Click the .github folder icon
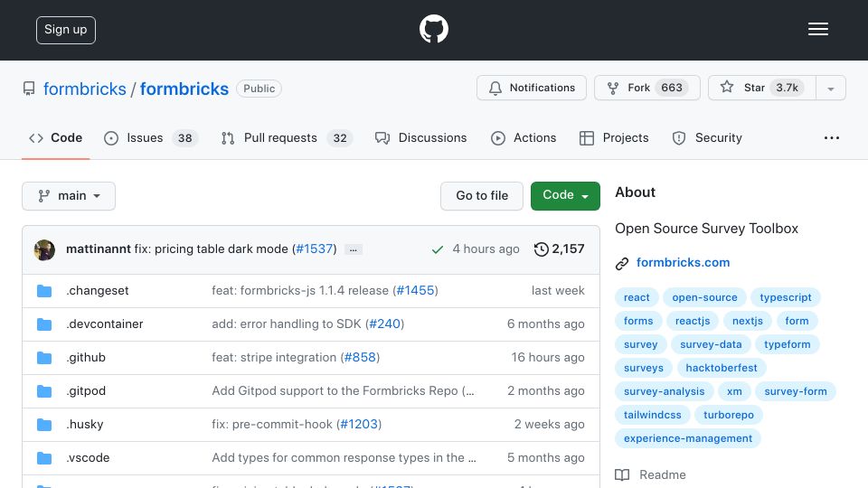The image size is (868, 488). [x=44, y=358]
